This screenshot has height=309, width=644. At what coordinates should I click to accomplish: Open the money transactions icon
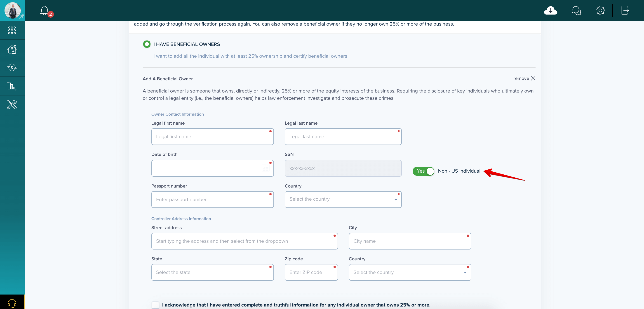coord(12,68)
